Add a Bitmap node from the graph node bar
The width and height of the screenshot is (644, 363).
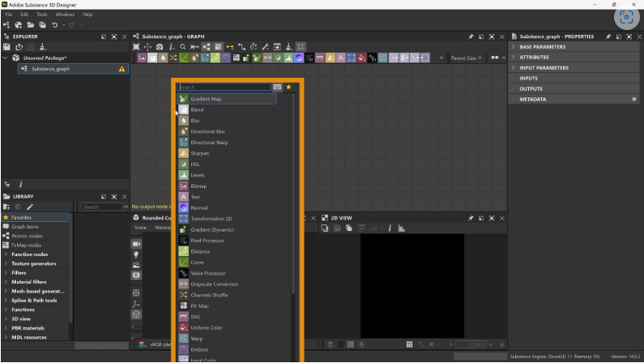[142, 58]
